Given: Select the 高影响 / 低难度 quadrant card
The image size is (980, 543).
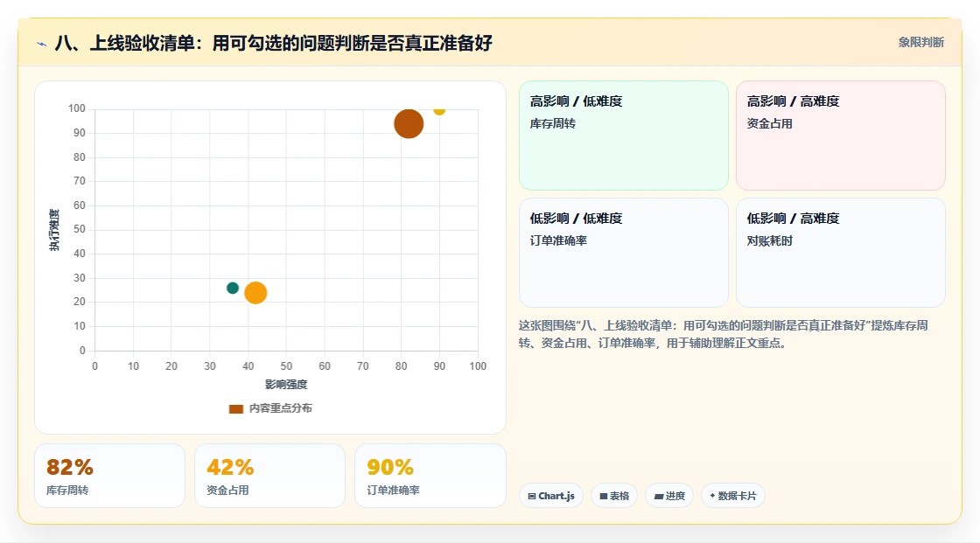Looking at the screenshot, I should [624, 135].
